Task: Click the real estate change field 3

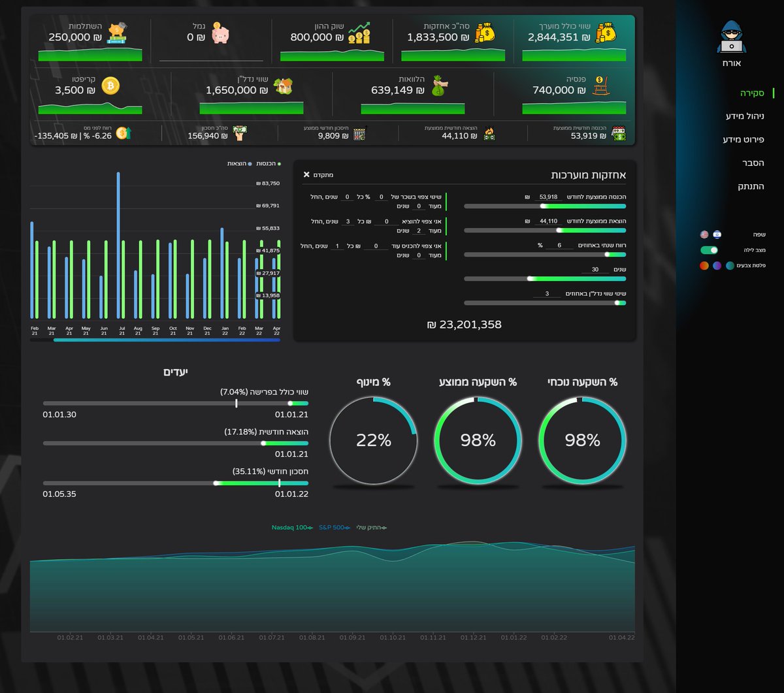Action: pos(547,293)
